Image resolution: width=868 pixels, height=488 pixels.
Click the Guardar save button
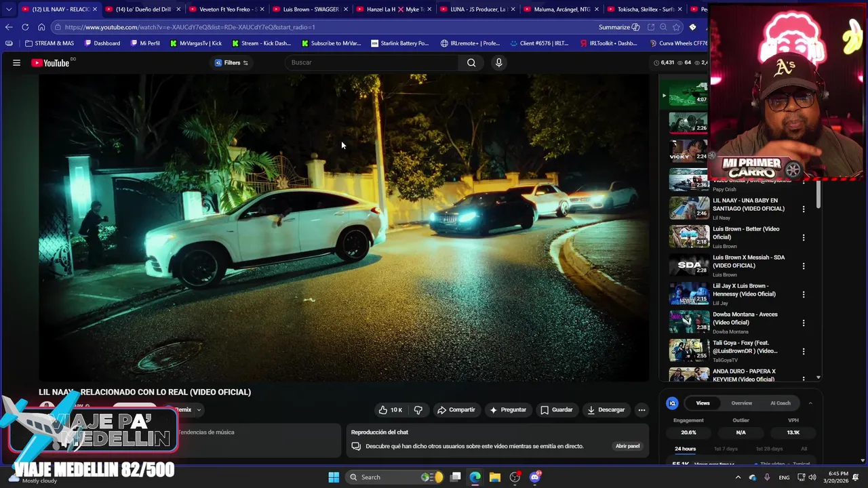coord(556,409)
